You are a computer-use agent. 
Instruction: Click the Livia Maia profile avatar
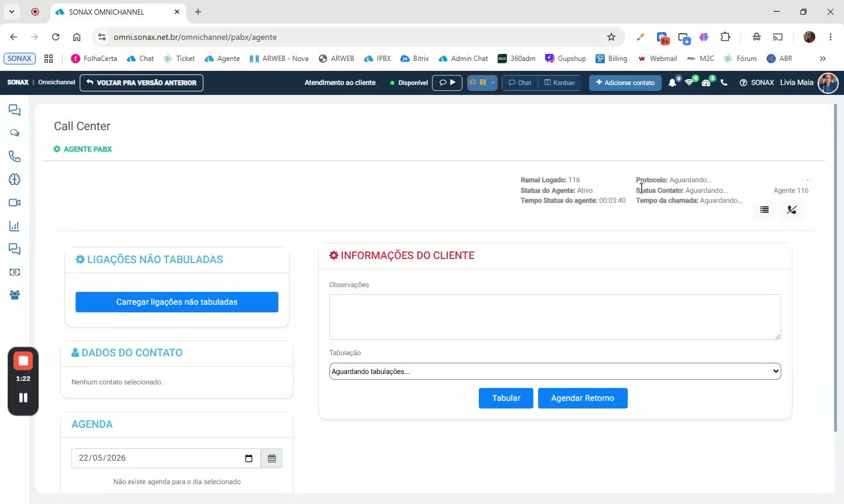click(828, 83)
